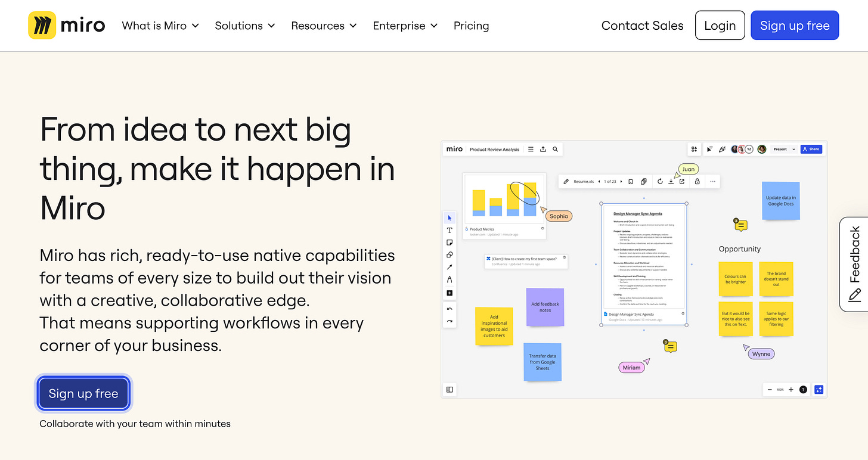
Task: Click the next page arrow after 1 of 23
Action: coord(621,181)
